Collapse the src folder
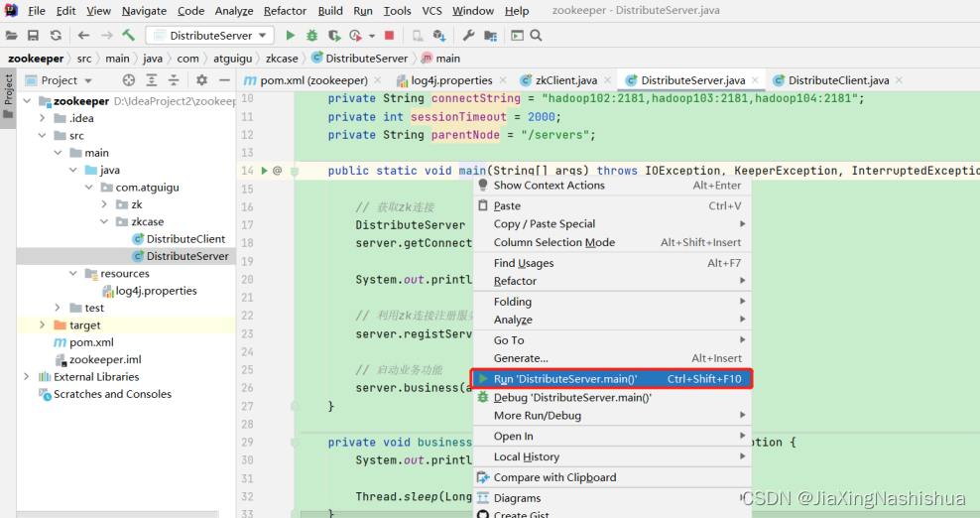 coord(42,135)
